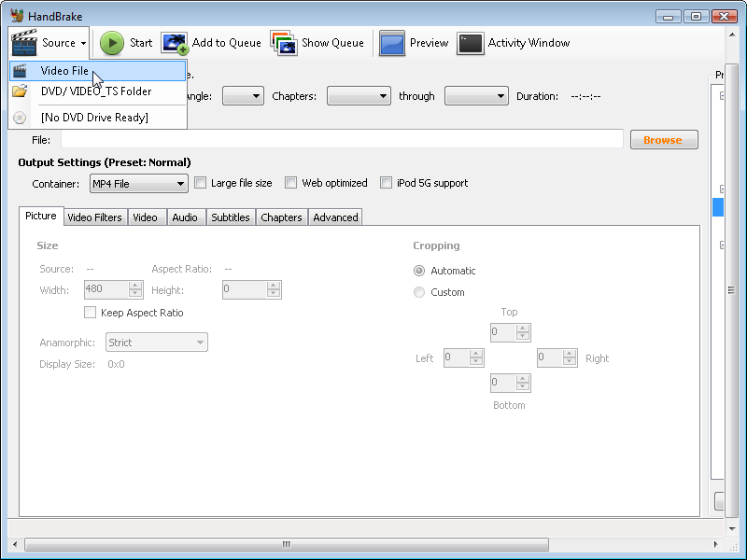Open the Subtitles tab
Viewport: 747px width, 560px height.
click(231, 217)
